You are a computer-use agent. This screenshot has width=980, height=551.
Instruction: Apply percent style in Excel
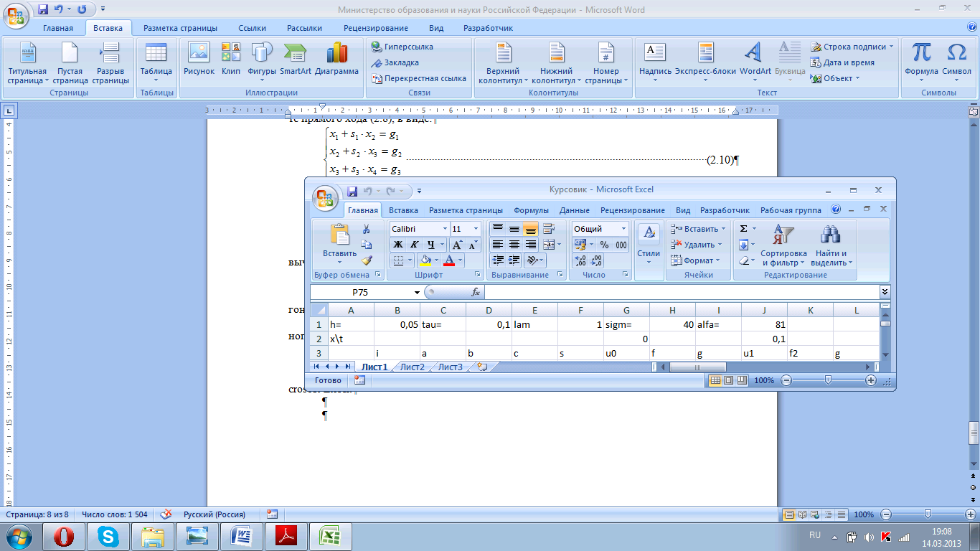604,245
